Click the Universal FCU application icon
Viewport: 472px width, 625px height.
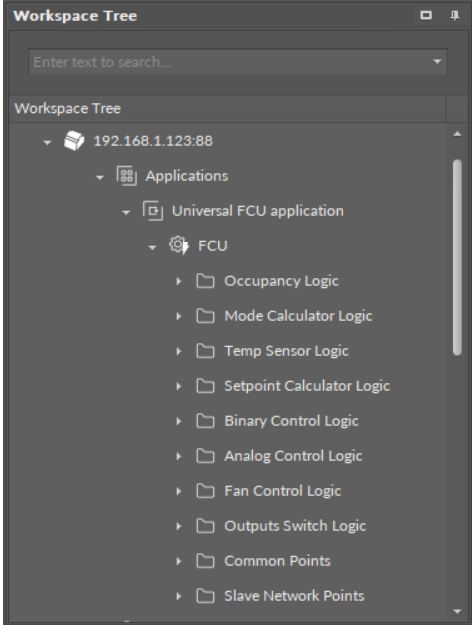coord(153,211)
